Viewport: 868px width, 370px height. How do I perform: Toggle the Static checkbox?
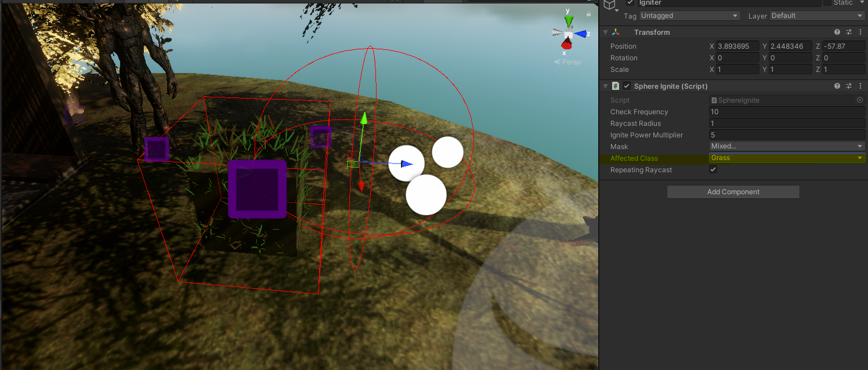tap(827, 2)
